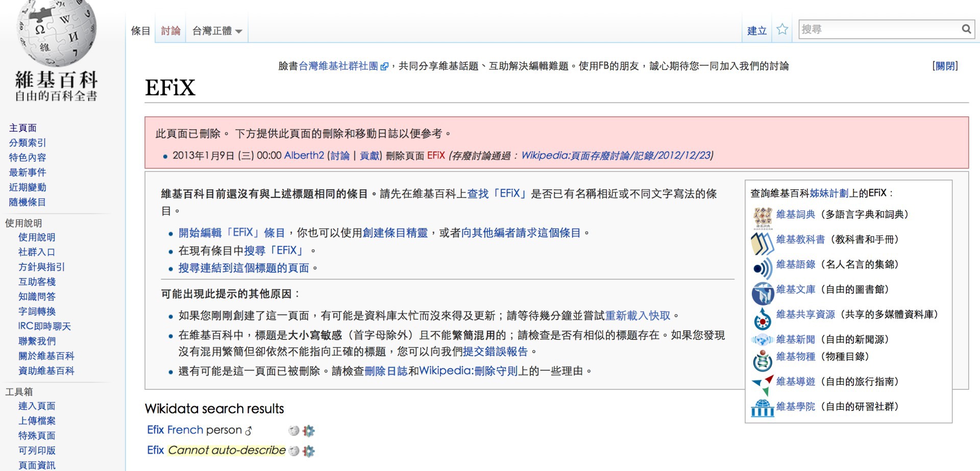The image size is (980, 471).
Task: Open the Wikipedia:頁面存廢討論/記錄/2012/12/23 link
Action: point(616,155)
